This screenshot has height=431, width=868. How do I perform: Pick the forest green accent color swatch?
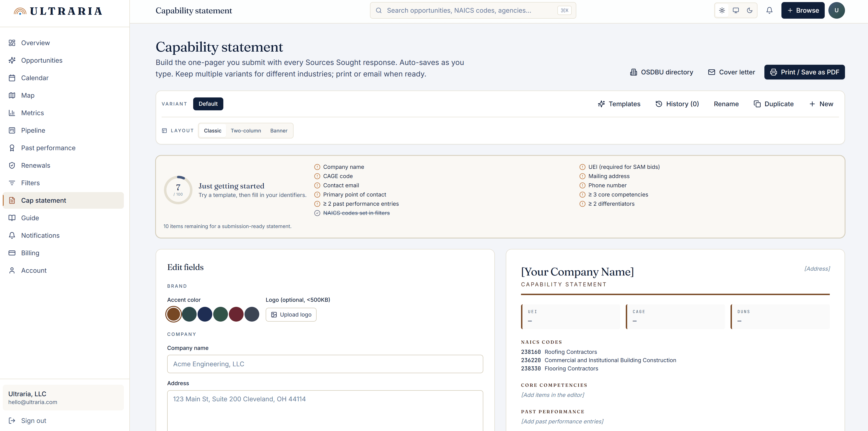220,314
